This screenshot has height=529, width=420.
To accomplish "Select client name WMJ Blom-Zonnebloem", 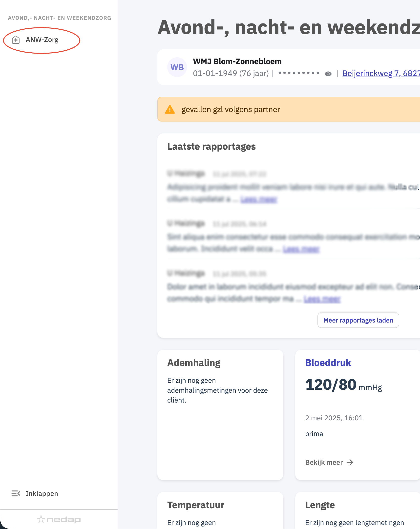I will pyautogui.click(x=237, y=61).
